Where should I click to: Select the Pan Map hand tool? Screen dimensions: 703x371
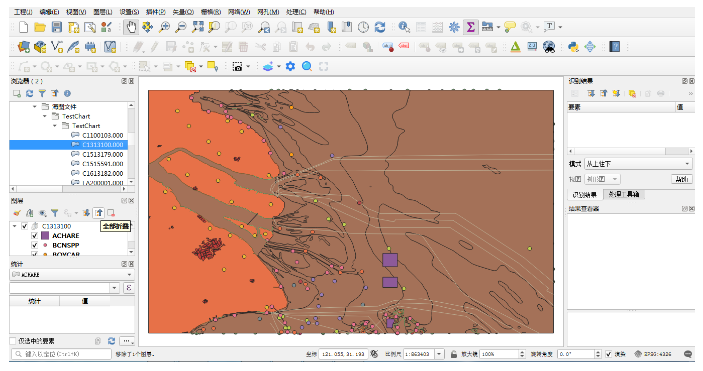(x=131, y=27)
